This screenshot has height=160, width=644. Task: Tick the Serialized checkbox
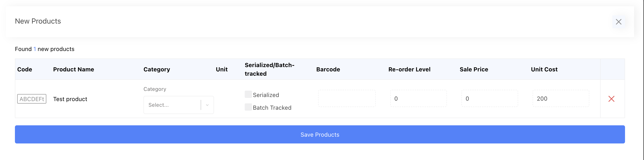[x=248, y=95]
